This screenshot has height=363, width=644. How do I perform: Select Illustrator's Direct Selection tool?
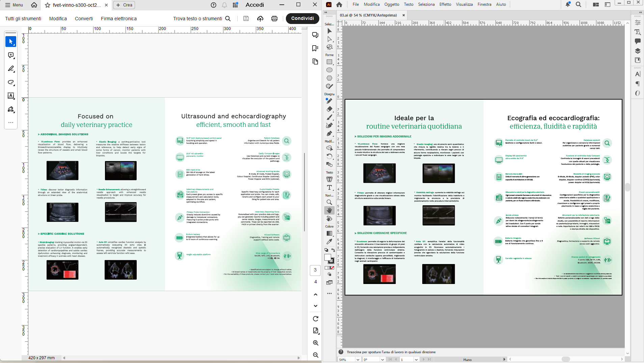coord(329,39)
